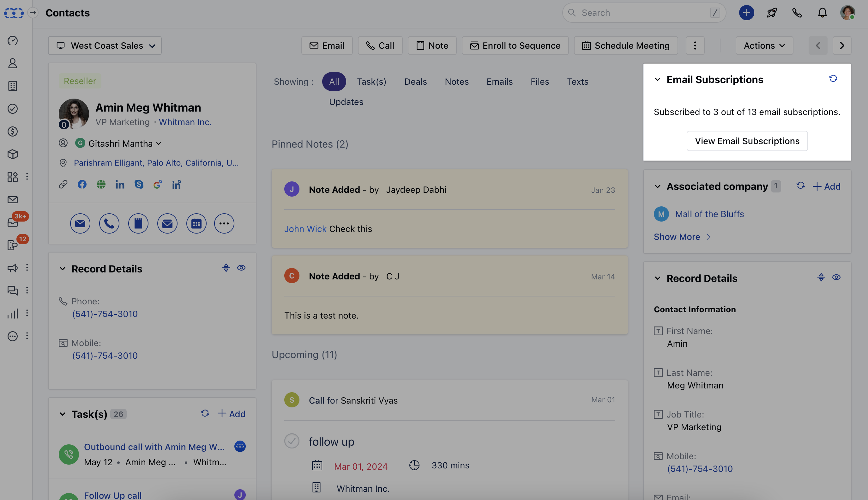Viewport: 868px width, 500px height.
Task: Click the Search input field
Action: tap(642, 13)
